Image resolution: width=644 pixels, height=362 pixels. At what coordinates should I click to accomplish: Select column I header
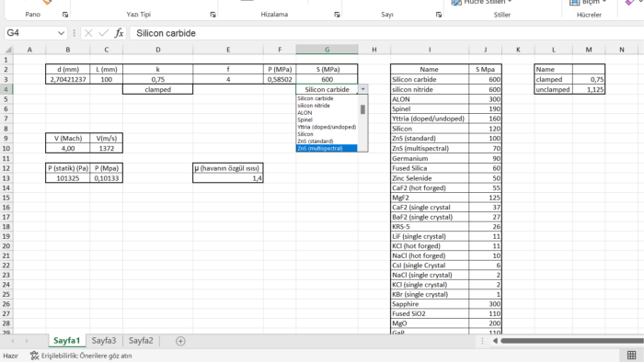click(430, 50)
